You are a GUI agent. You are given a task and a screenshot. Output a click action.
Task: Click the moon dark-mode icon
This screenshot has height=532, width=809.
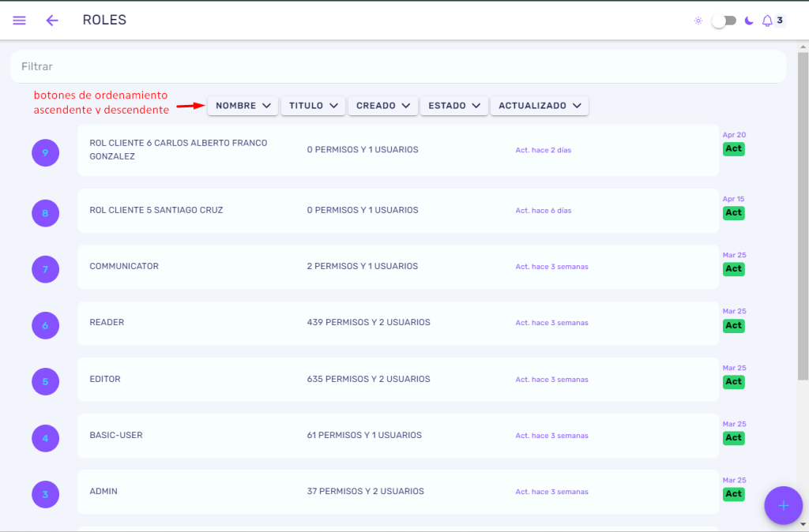[749, 21]
